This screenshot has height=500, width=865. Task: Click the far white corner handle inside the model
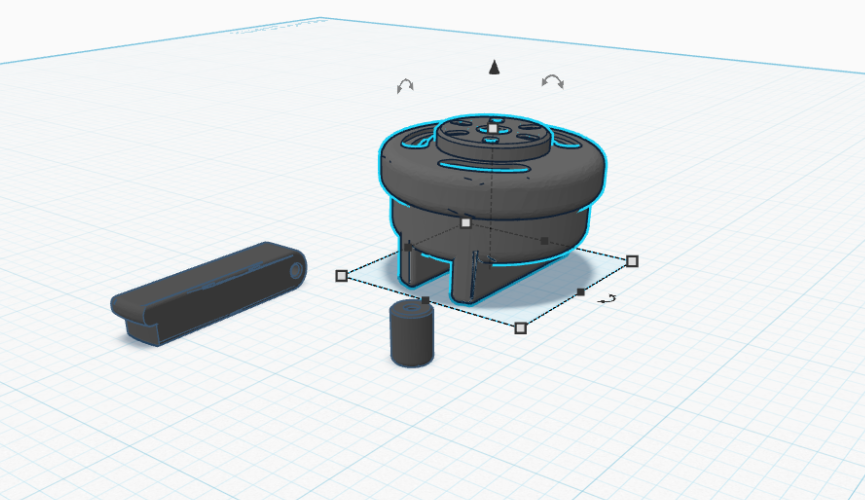pos(466,223)
